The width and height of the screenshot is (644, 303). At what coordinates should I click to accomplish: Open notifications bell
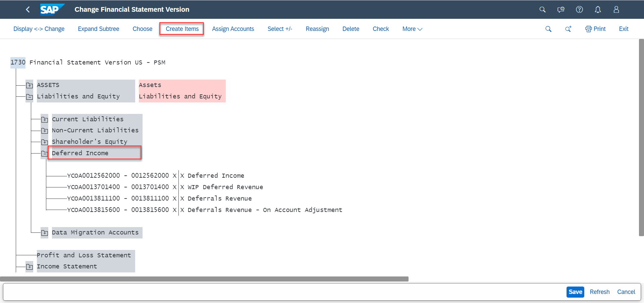point(598,9)
